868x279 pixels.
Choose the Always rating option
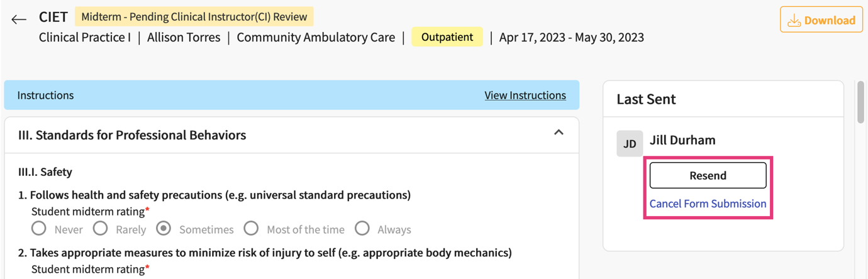tap(362, 228)
